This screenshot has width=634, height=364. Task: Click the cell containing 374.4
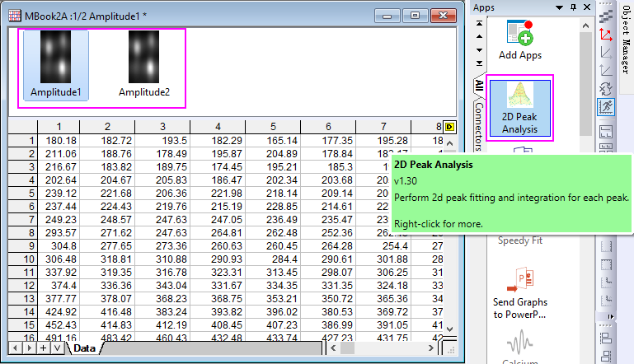(x=59, y=285)
